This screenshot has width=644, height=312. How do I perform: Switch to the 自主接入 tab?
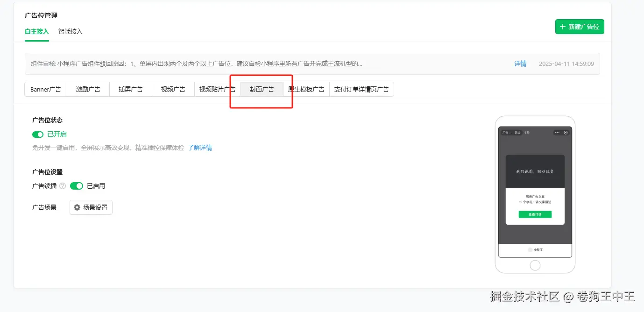pos(37,31)
